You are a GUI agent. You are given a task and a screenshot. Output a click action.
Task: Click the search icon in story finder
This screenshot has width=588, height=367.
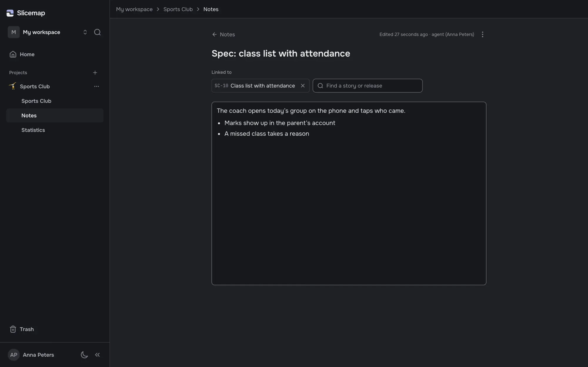click(x=320, y=86)
